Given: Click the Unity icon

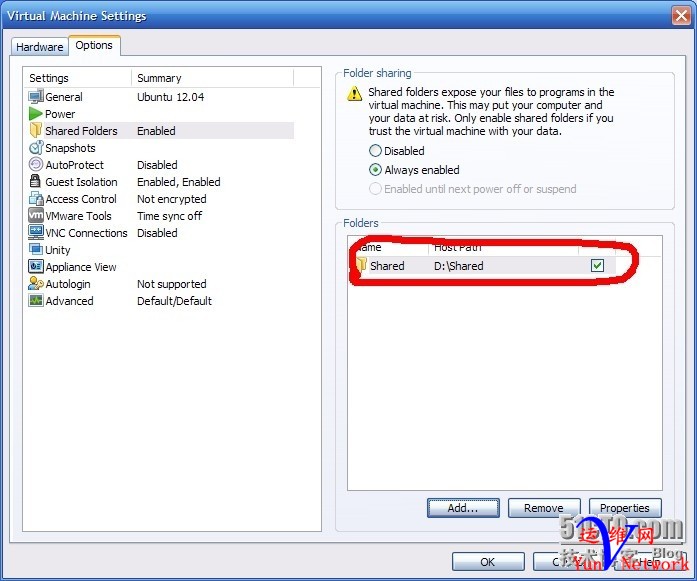Looking at the screenshot, I should (36, 249).
